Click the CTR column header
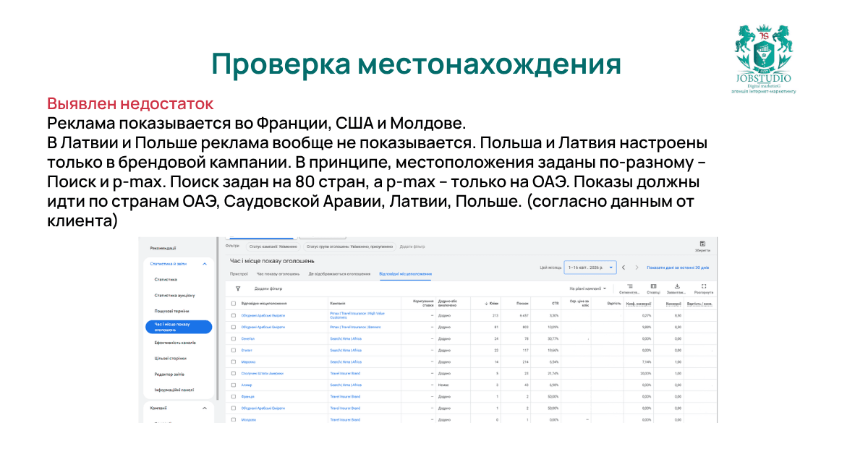Viewport: 868px width, 454px height. click(555, 303)
